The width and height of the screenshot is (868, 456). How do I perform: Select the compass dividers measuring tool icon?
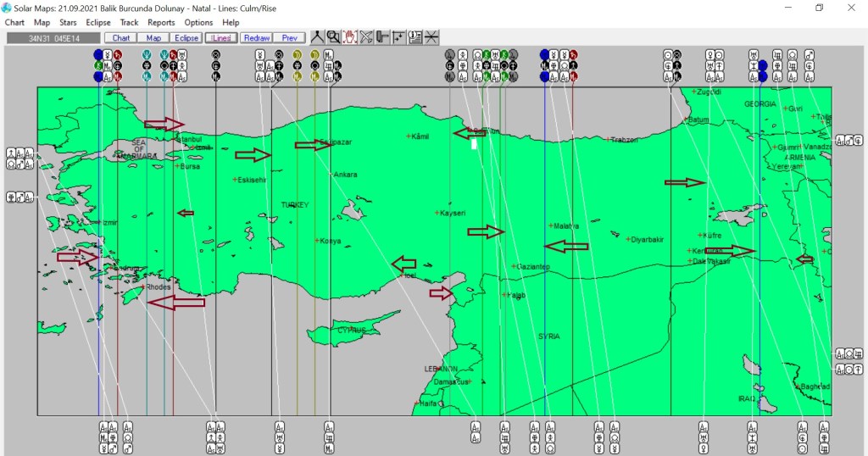click(x=317, y=37)
